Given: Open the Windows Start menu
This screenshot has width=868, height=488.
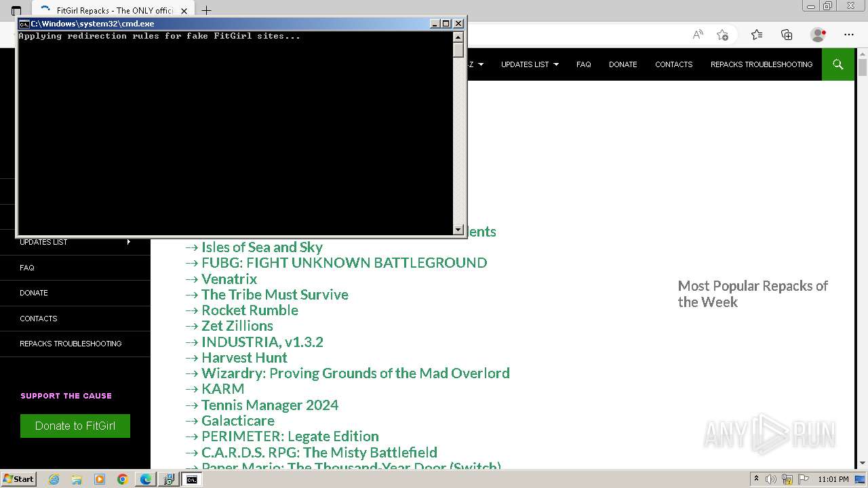Looking at the screenshot, I should (x=18, y=479).
